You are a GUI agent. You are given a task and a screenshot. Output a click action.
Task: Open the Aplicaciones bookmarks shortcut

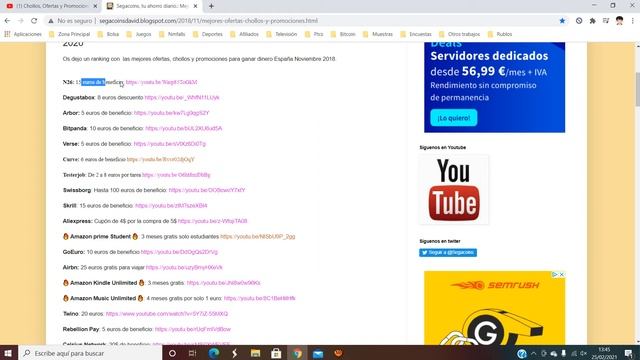pyautogui.click(x=23, y=34)
